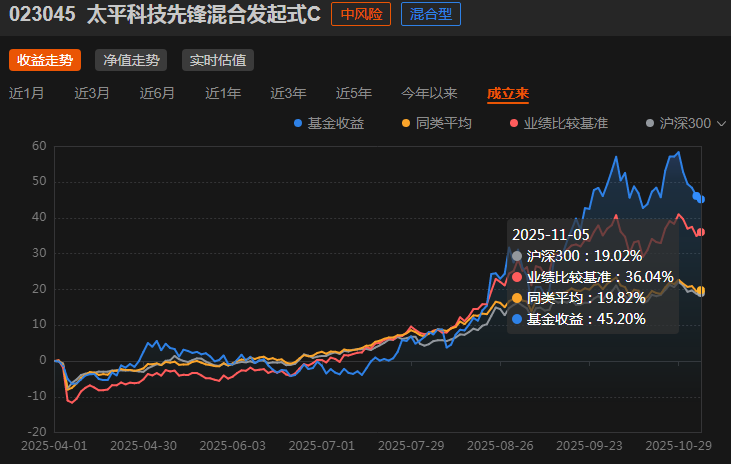Screen dimensions: 731x464
Task: Click the fund code 023045
Action: pos(42,14)
